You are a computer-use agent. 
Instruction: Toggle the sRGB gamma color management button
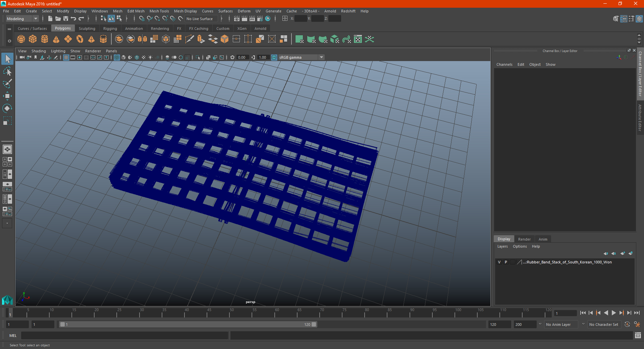[x=274, y=57]
